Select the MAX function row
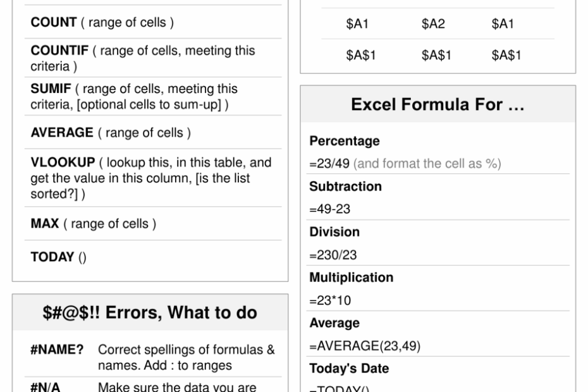Image resolution: width=588 pixels, height=392 pixels. [94, 224]
